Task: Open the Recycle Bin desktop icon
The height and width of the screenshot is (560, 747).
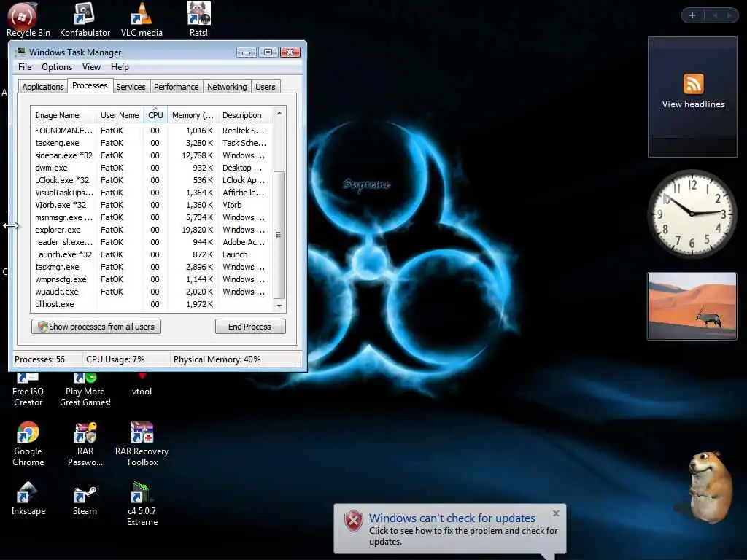Action: (28, 19)
